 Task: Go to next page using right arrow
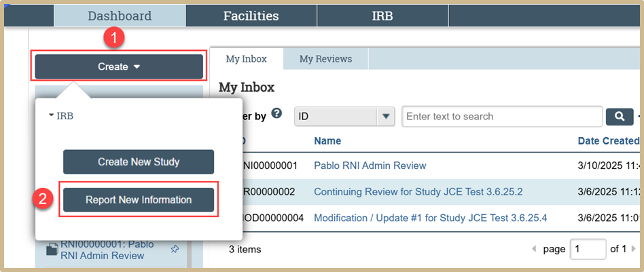click(633, 250)
